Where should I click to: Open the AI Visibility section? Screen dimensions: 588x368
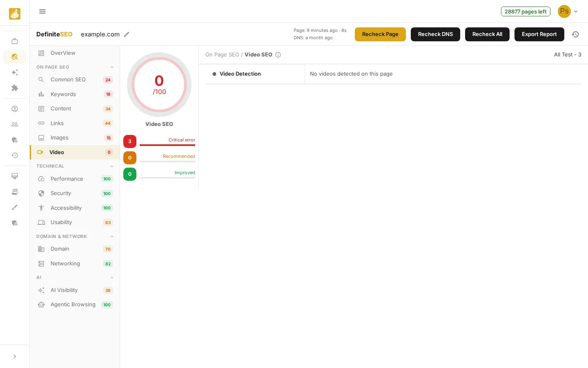tap(75, 290)
